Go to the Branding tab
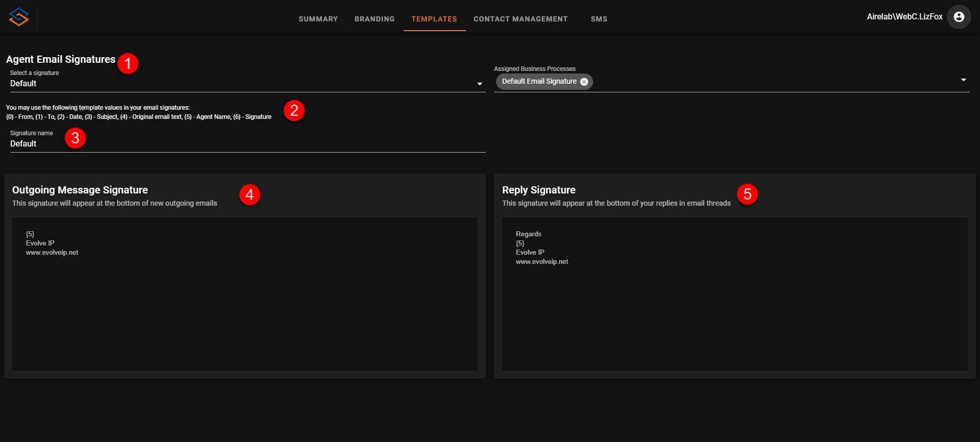Image resolution: width=980 pixels, height=442 pixels. point(375,19)
